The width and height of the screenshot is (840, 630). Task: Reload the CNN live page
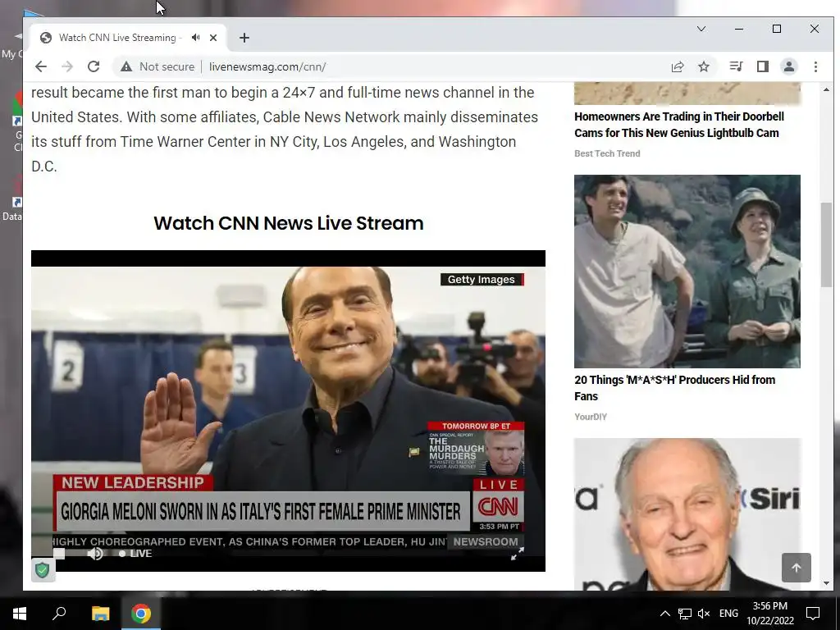94,66
